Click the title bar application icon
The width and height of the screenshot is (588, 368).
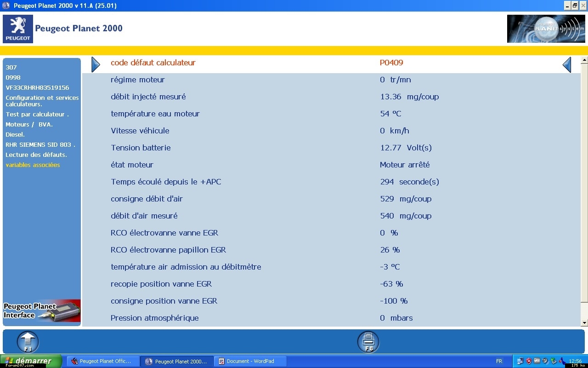coord(6,6)
